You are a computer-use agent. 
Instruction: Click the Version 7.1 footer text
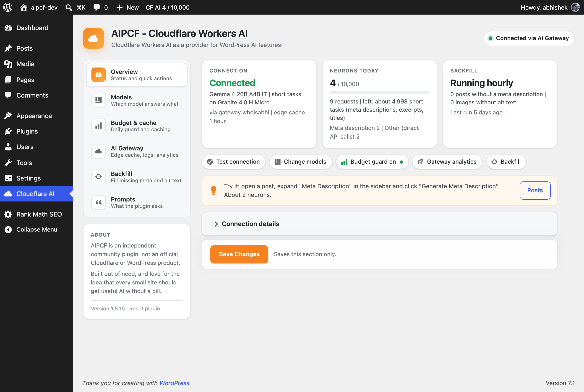(560, 383)
